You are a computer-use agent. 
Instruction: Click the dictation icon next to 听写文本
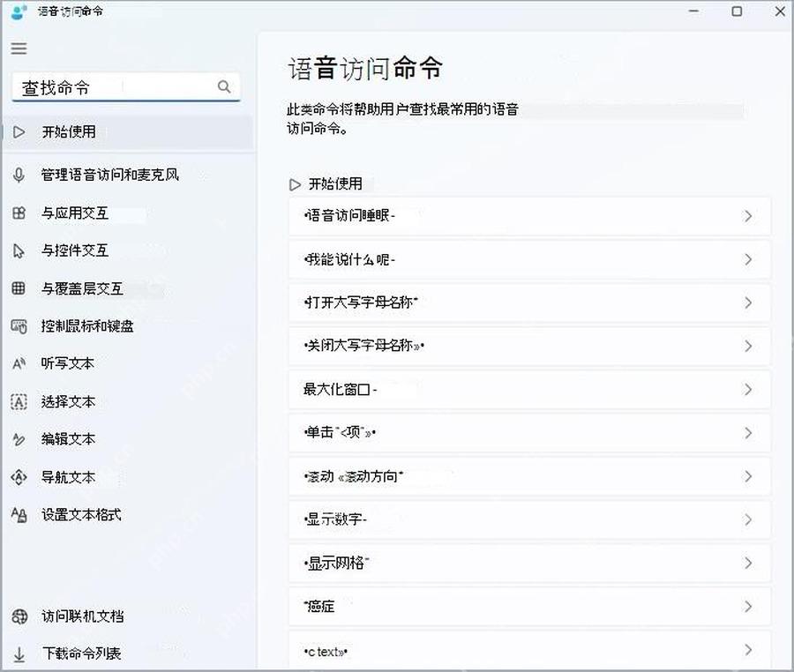pyautogui.click(x=19, y=364)
